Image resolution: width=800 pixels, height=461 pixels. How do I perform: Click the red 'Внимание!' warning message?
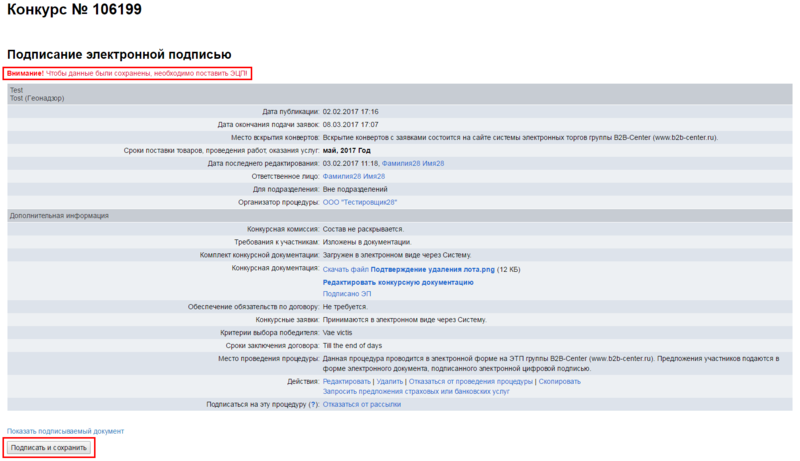click(x=127, y=73)
